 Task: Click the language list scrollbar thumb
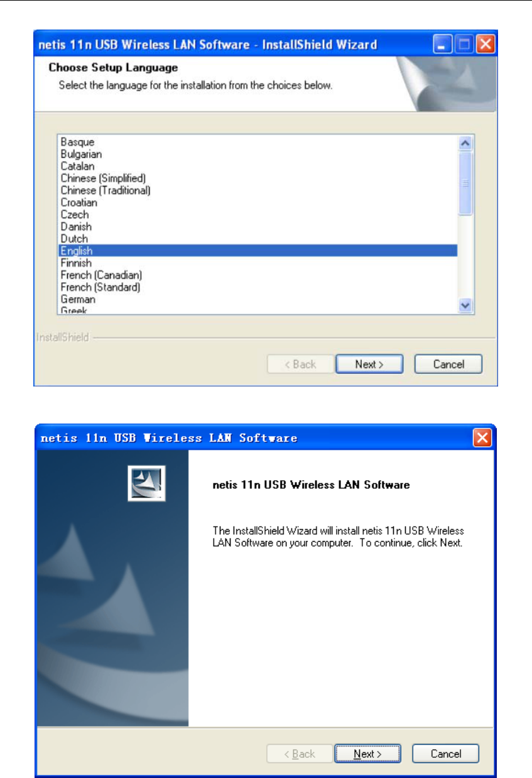click(465, 183)
